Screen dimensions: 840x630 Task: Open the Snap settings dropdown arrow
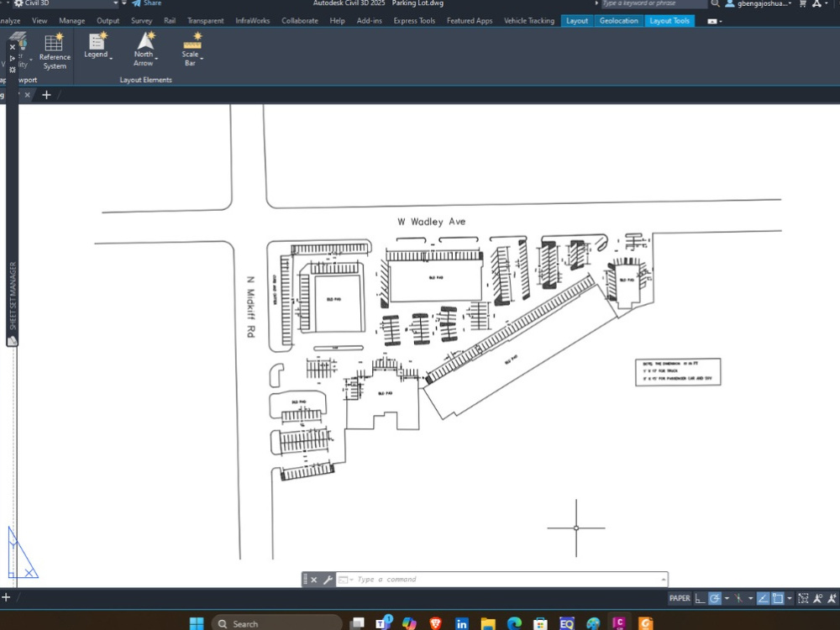pyautogui.click(x=726, y=598)
